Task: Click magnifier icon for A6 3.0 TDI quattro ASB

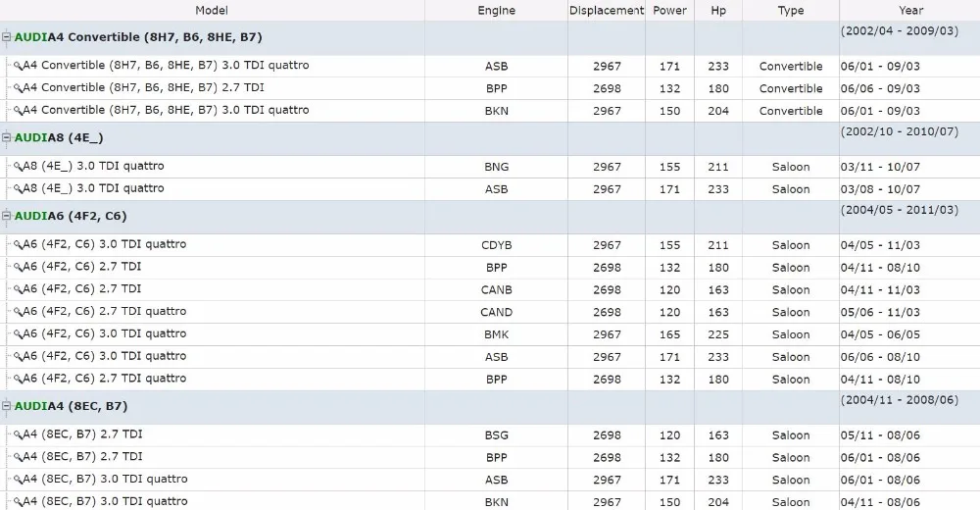Action: coord(18,357)
